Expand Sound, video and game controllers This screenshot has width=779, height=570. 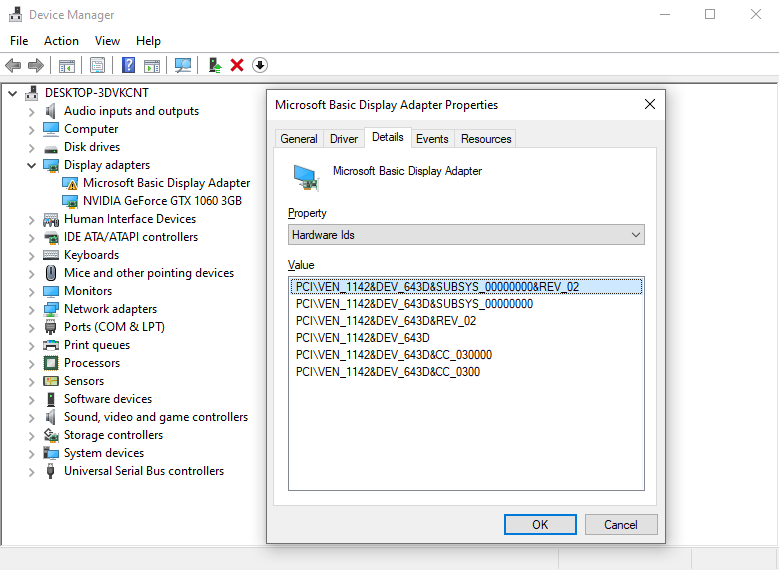coord(31,417)
